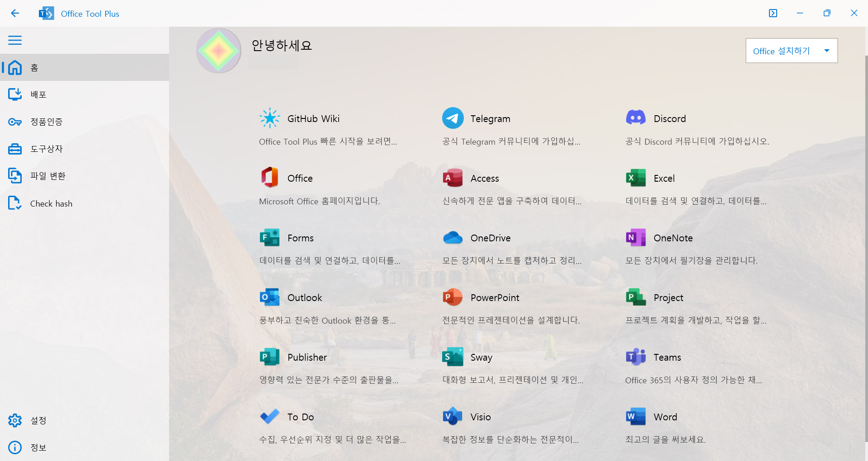Open the GitHub Wiki link title

coord(313,118)
